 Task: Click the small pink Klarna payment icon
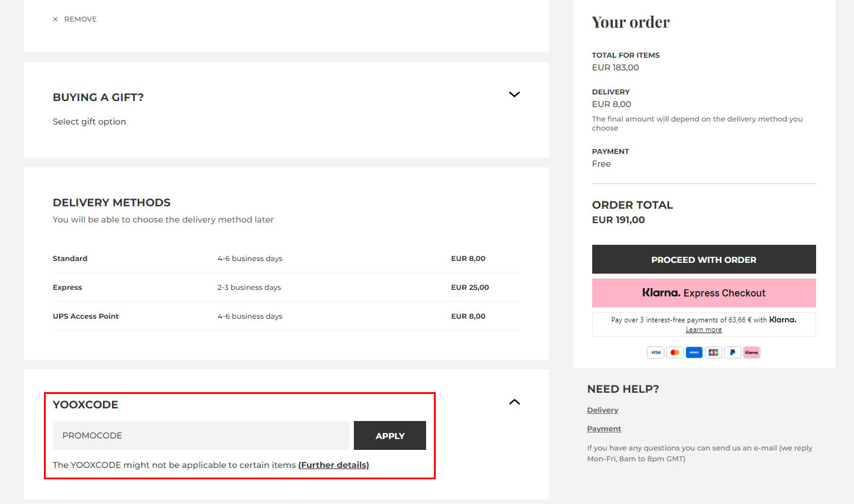(752, 352)
